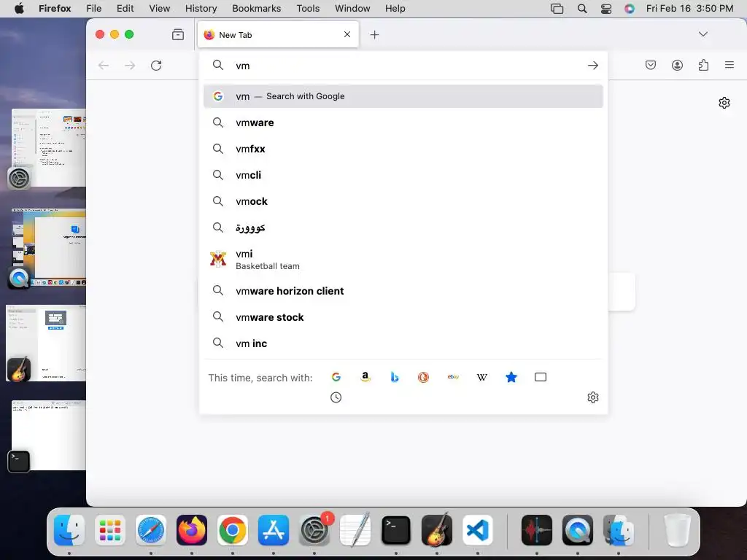Open the Tools menu
This screenshot has height=560, width=747.
point(308,9)
